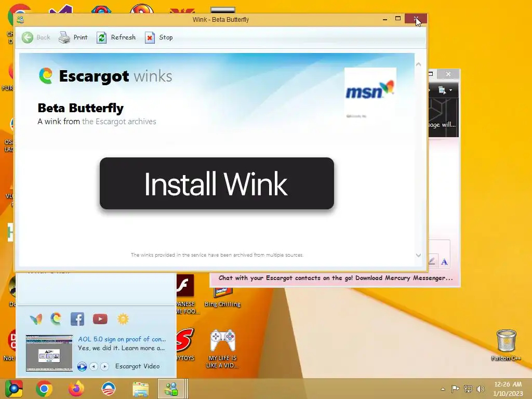532x399 pixels.
Task: Open network tray icon
Action: click(x=468, y=389)
